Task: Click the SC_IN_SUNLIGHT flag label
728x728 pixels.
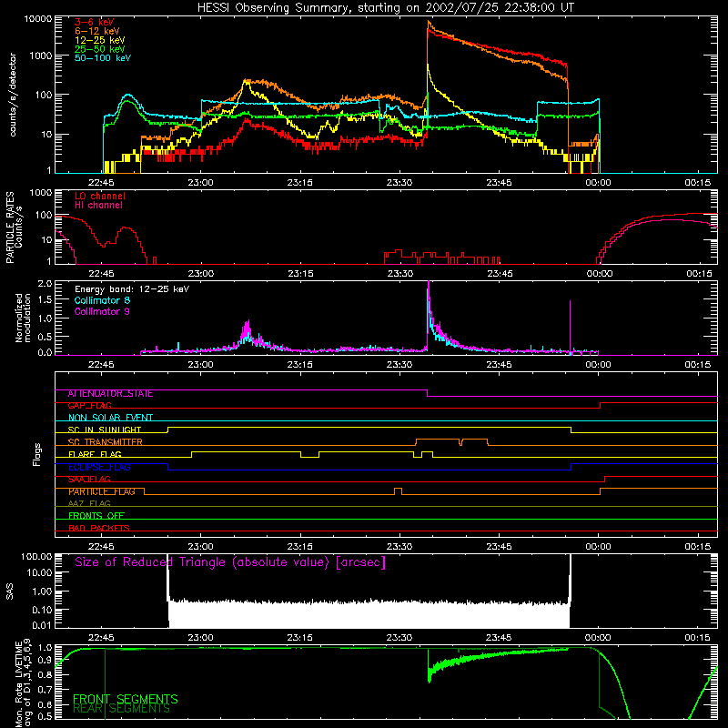Action: coord(105,430)
